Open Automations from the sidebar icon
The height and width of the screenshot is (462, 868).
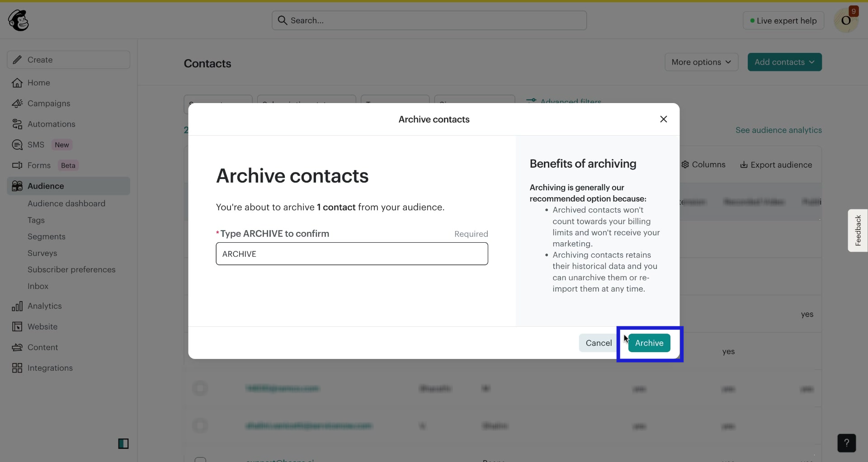pos(17,124)
